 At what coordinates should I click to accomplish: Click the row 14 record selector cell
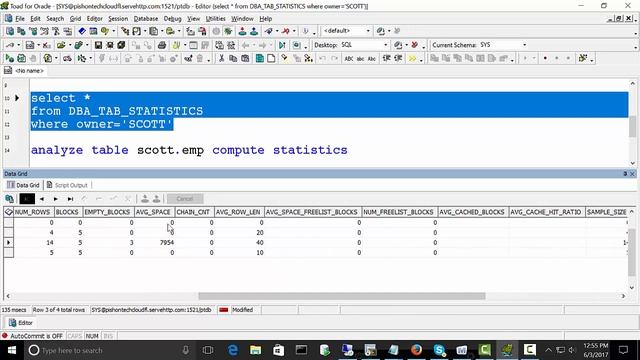tap(8, 242)
